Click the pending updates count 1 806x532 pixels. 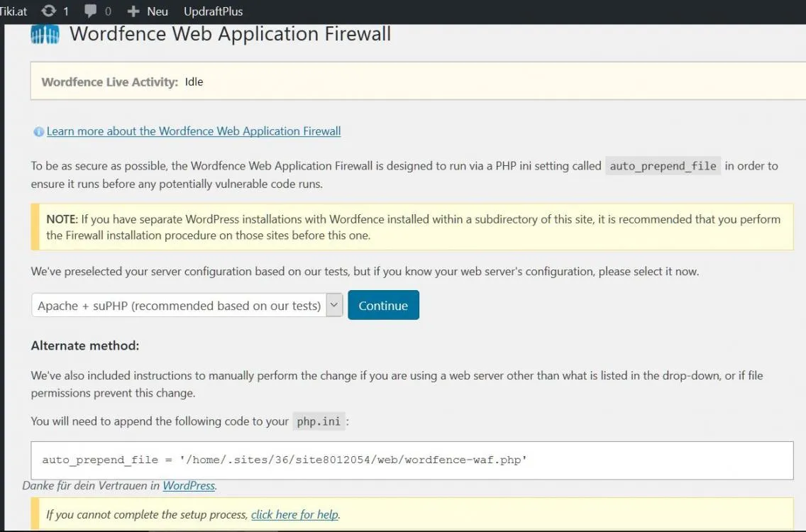[66, 11]
